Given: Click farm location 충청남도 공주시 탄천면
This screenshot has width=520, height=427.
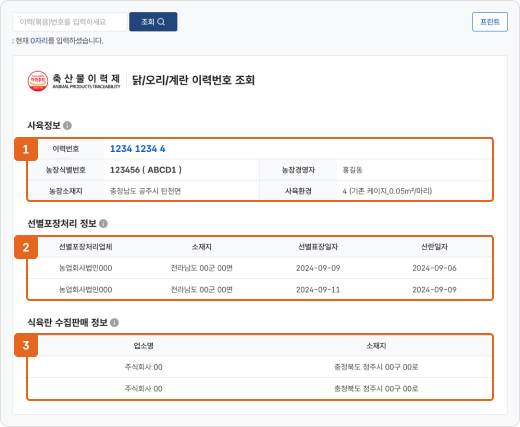Looking at the screenshot, I should [x=145, y=191].
